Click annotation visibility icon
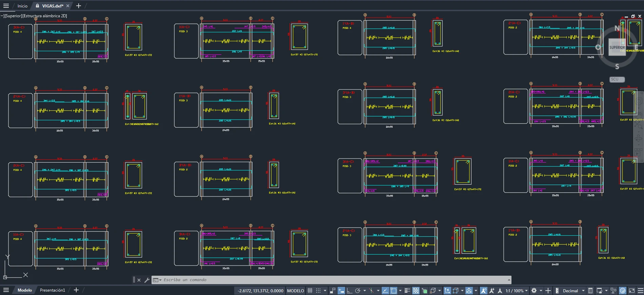Image resolution: width=644 pixels, height=295 pixels. click(484, 291)
